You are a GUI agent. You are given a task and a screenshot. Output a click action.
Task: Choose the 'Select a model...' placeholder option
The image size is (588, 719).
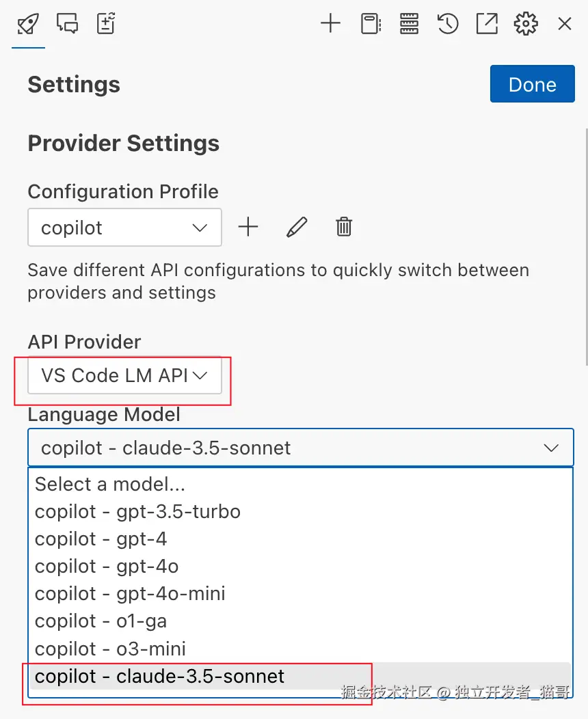[110, 484]
